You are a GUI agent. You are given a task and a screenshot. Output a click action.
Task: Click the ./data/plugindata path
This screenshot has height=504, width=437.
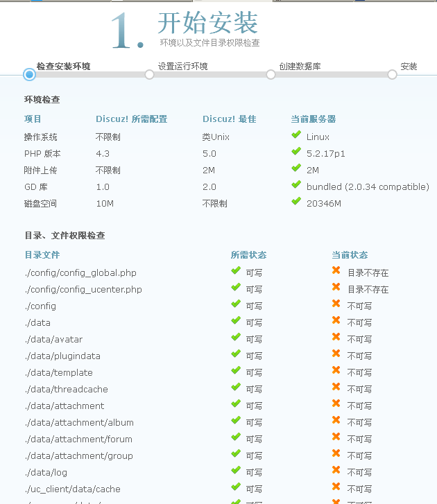click(x=62, y=356)
